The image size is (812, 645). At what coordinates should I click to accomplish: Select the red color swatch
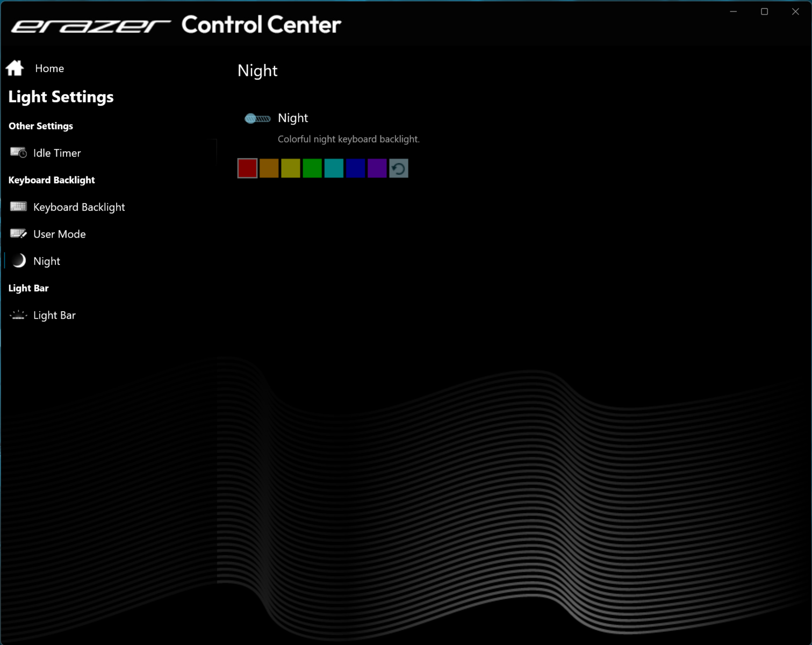[247, 168]
